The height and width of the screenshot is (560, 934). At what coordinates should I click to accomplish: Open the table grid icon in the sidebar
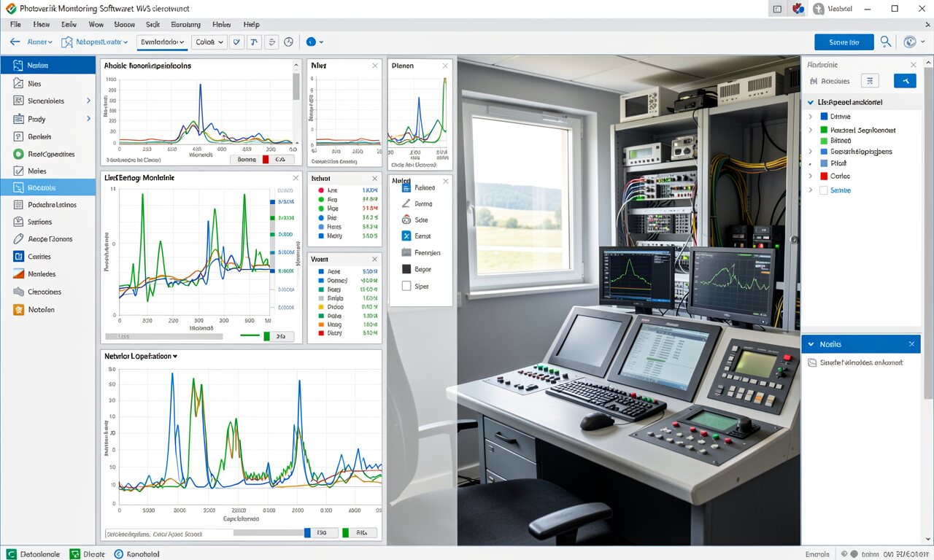(18, 205)
